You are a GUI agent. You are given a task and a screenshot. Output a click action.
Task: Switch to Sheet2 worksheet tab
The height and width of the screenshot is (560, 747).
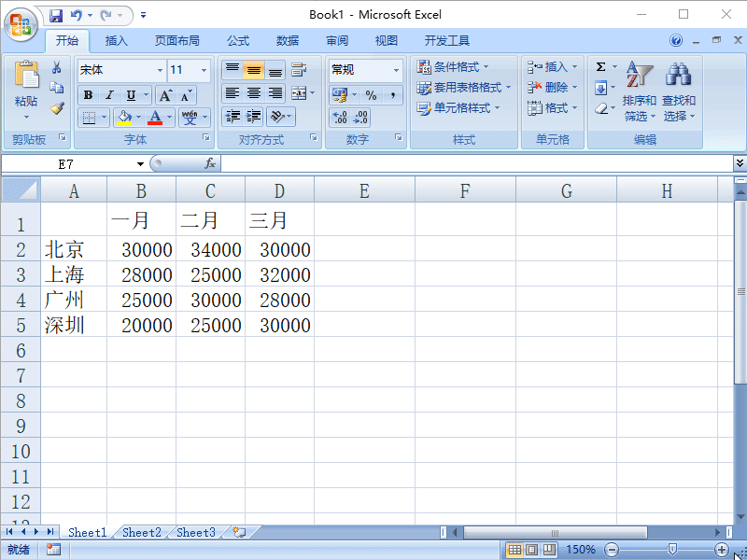click(142, 532)
